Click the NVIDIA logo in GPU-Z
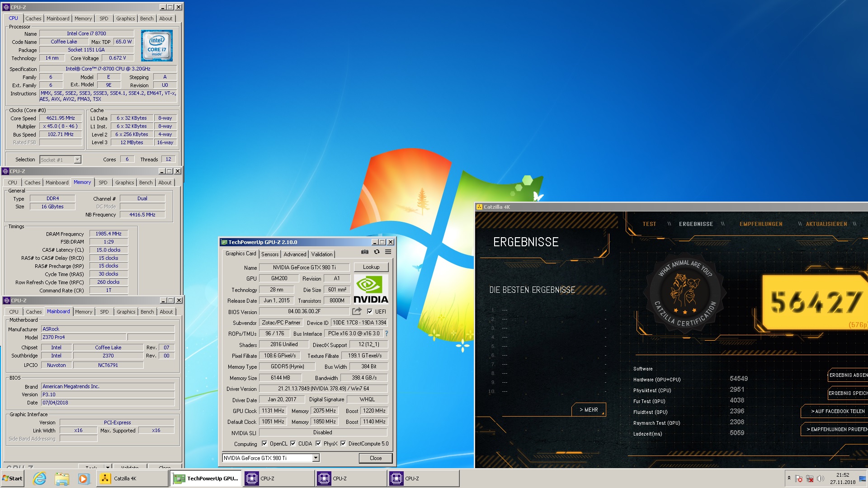Screen dimensions: 868x488 (371, 289)
